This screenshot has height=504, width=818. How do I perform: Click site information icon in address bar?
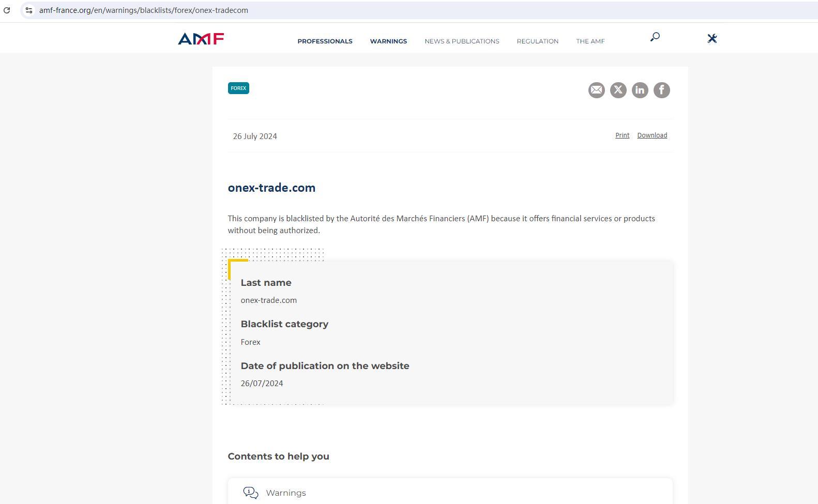click(29, 10)
